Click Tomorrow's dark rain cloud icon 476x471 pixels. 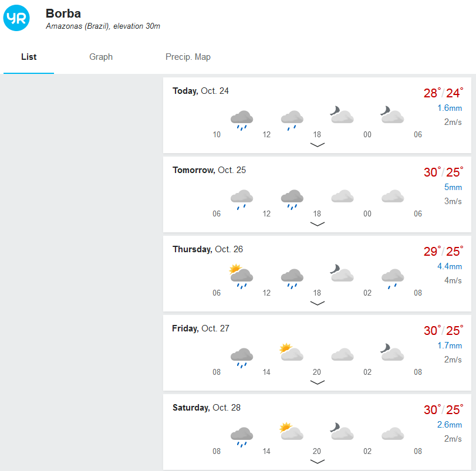[x=292, y=199]
